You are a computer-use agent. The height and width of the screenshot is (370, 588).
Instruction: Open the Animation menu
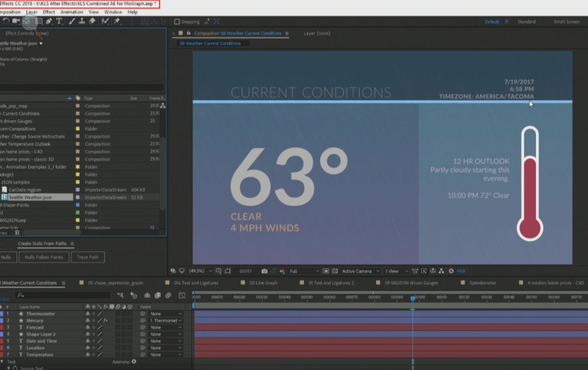(72, 12)
